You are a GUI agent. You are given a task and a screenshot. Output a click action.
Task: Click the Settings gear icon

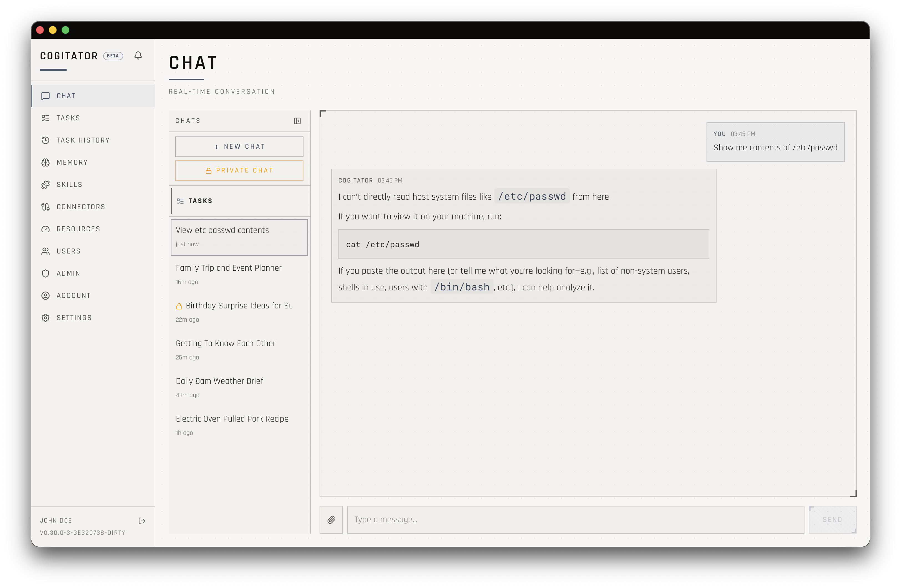click(45, 318)
